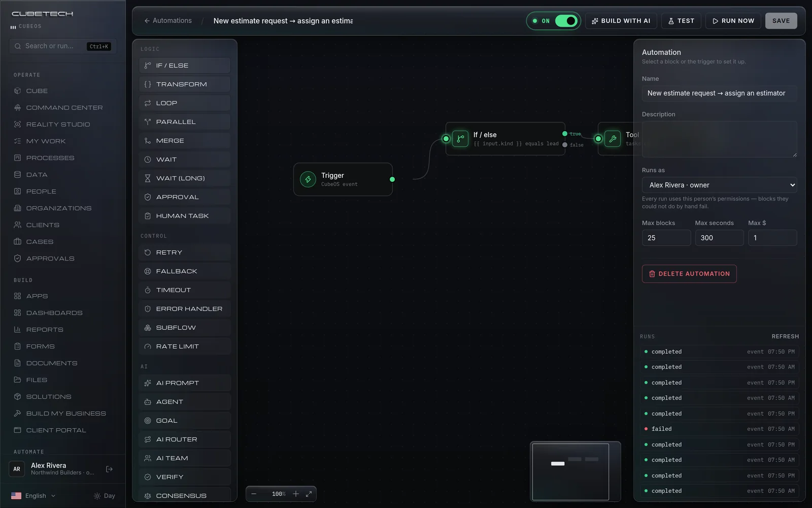This screenshot has width=812, height=508.
Task: Add an APPROVAL block
Action: point(185,197)
